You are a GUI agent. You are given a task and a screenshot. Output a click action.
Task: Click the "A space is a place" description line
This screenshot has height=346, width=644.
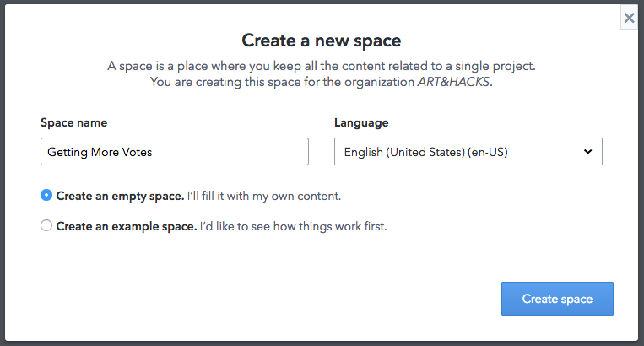coord(322,66)
